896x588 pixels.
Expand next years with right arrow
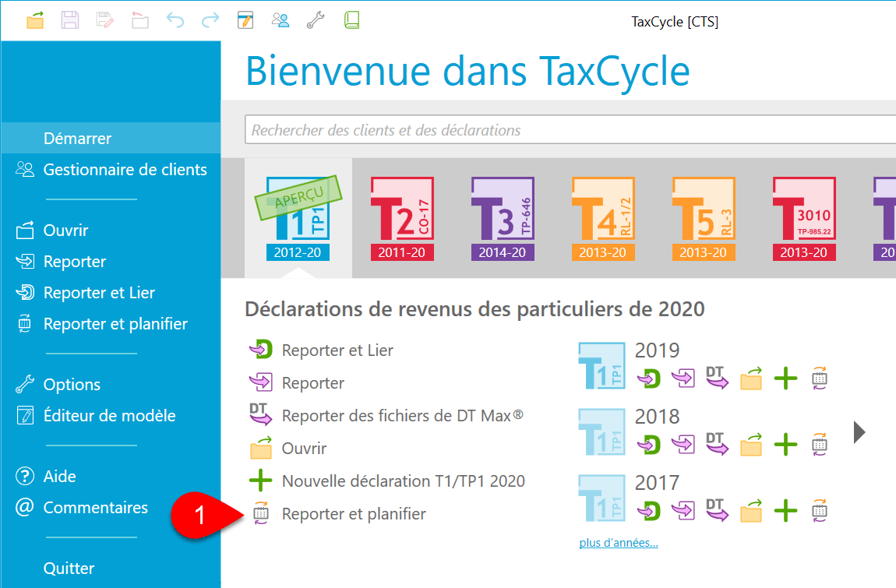(x=859, y=432)
